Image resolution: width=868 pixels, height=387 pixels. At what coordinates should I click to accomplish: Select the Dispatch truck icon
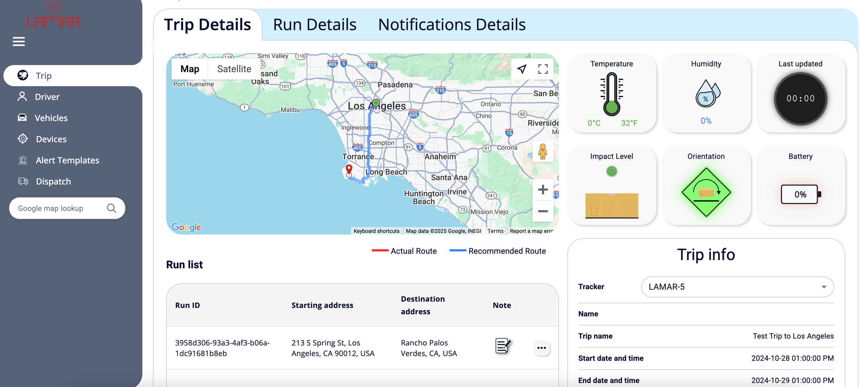[22, 181]
